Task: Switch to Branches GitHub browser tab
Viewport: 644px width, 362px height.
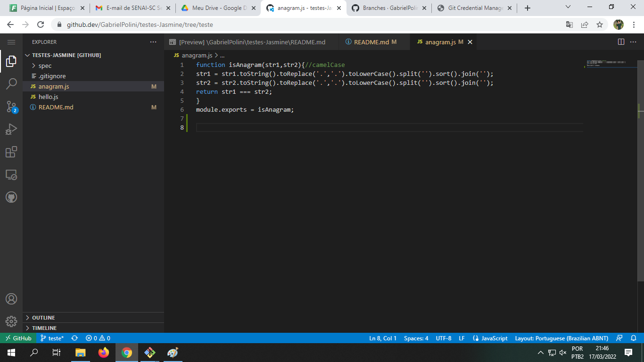Action: pyautogui.click(x=389, y=8)
